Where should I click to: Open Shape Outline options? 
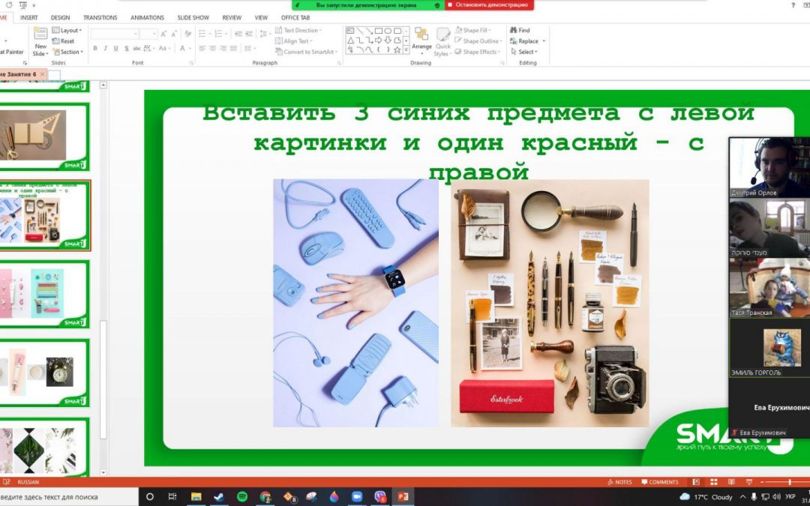pyautogui.click(x=478, y=41)
